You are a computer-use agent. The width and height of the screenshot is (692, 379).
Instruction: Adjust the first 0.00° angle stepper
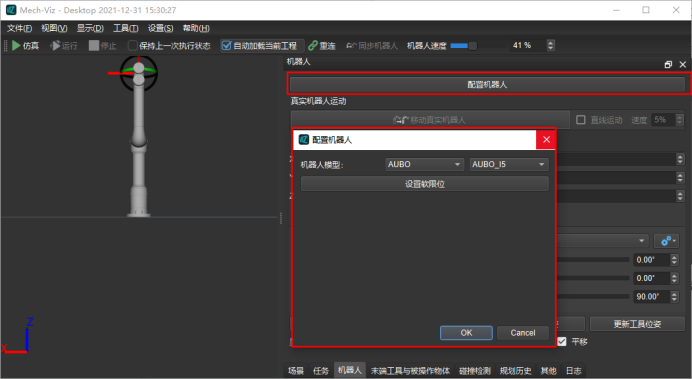click(674, 260)
